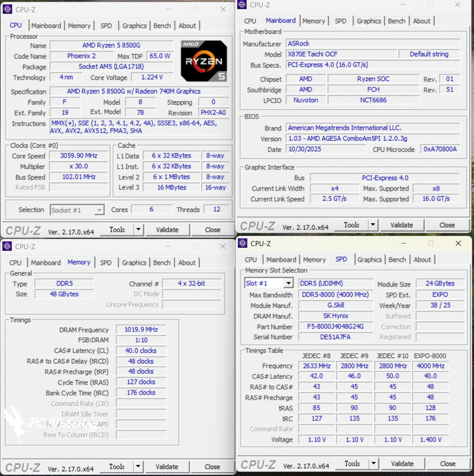This screenshot has width=474, height=476.
Task: Click the DRAM Frequency value 1019.9 MHz
Action: pyautogui.click(x=141, y=329)
